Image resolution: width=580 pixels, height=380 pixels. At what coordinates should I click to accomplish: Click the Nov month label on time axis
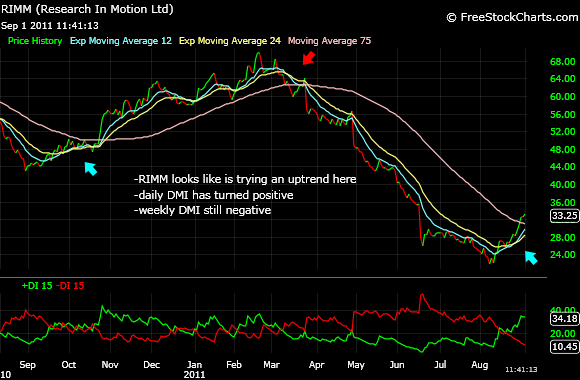(x=110, y=365)
